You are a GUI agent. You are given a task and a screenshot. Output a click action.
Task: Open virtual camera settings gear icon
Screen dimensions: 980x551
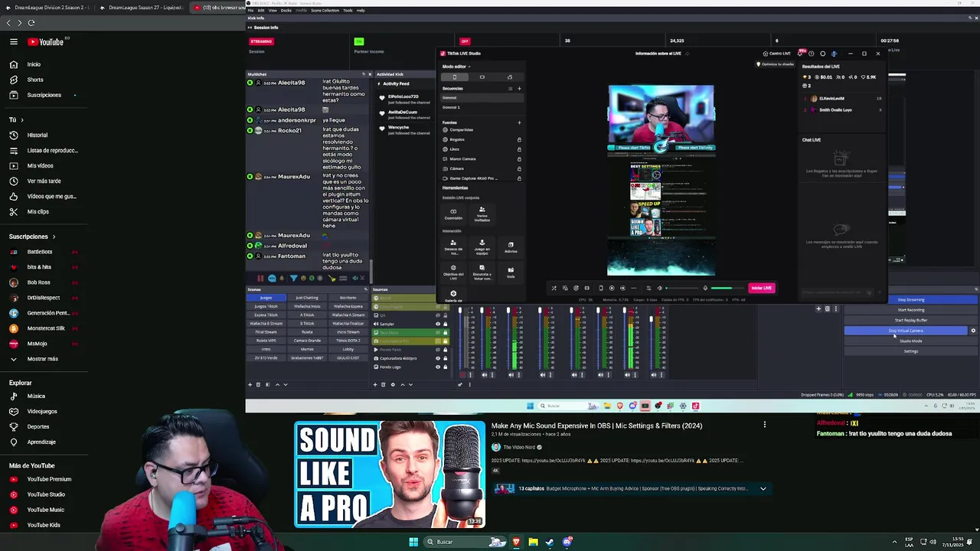pos(973,331)
